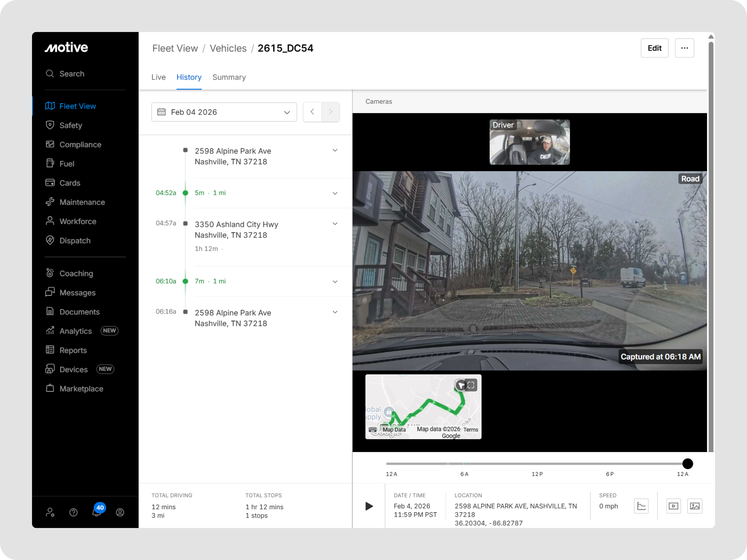Expand the 06:10a 7m trip entry

coord(335,282)
